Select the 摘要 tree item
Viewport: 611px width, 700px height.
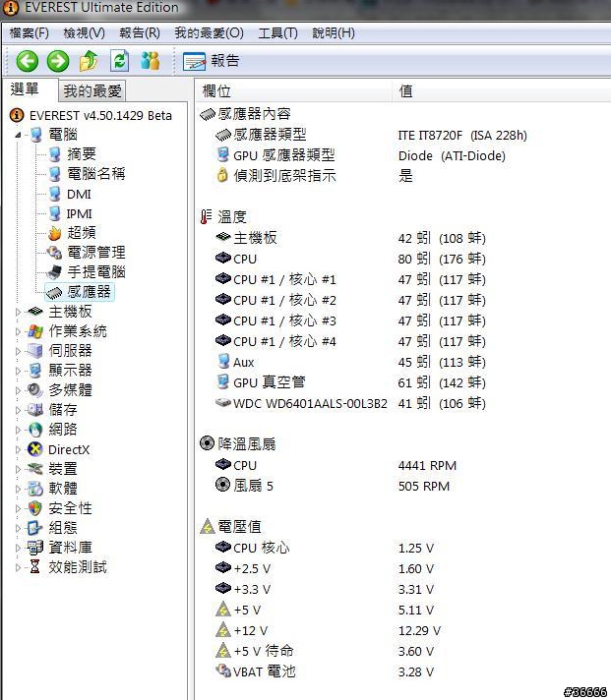[82, 154]
